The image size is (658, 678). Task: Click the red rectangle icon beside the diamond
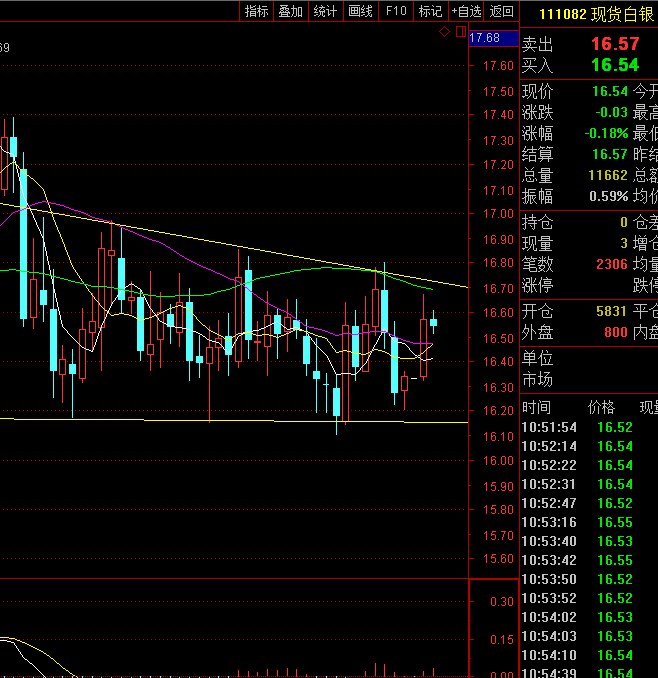[460, 32]
